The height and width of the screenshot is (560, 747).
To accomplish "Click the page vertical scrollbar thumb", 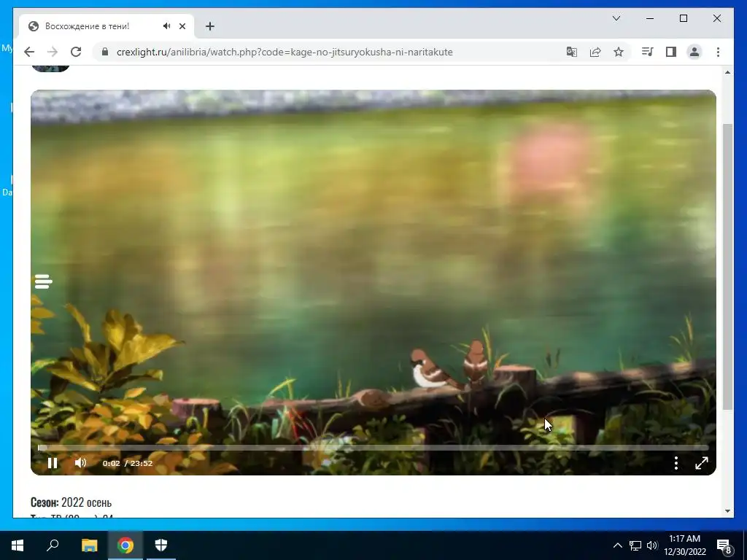I will click(727, 267).
